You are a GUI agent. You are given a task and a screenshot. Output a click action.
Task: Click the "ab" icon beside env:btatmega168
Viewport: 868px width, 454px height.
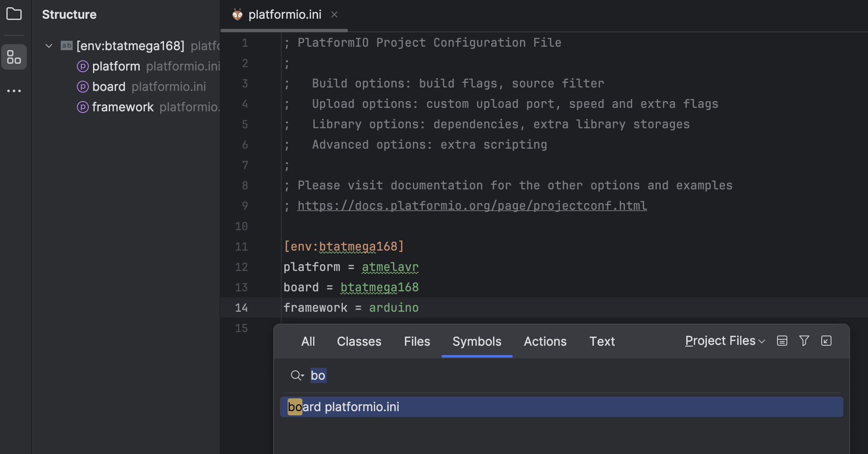[x=66, y=45]
